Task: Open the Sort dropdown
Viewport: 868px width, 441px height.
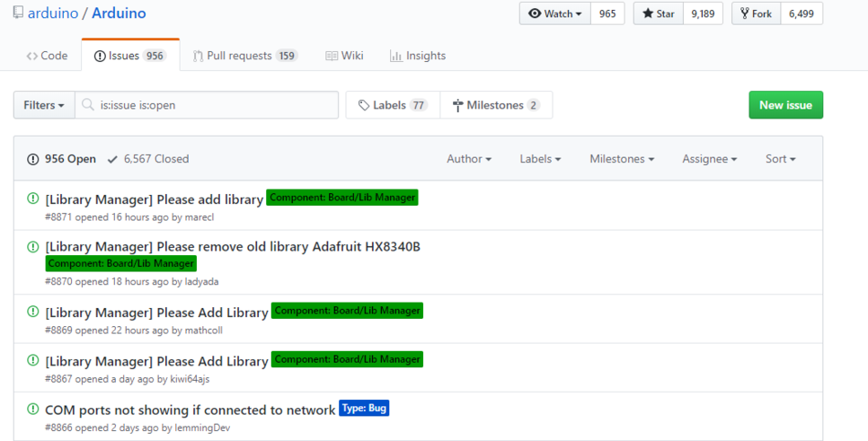Action: point(781,159)
